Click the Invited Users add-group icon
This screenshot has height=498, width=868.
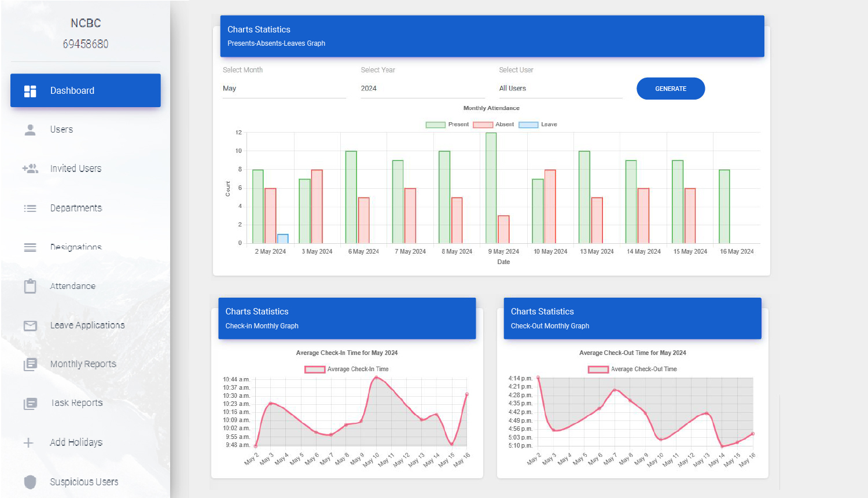30,169
